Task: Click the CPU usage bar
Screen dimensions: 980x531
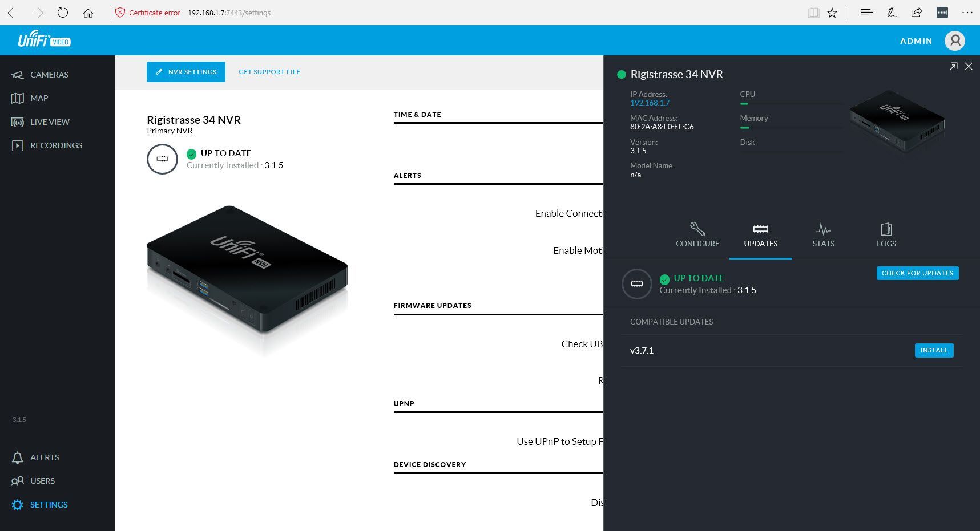Action: (791, 104)
